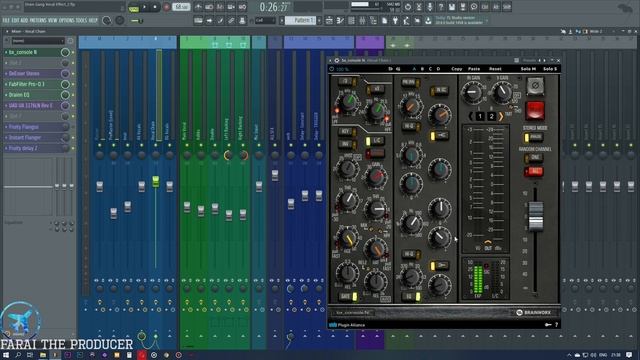Screen dimensions: 640x360
Task: Click Reset in the bx_console toolbar
Action: click(x=495, y=69)
